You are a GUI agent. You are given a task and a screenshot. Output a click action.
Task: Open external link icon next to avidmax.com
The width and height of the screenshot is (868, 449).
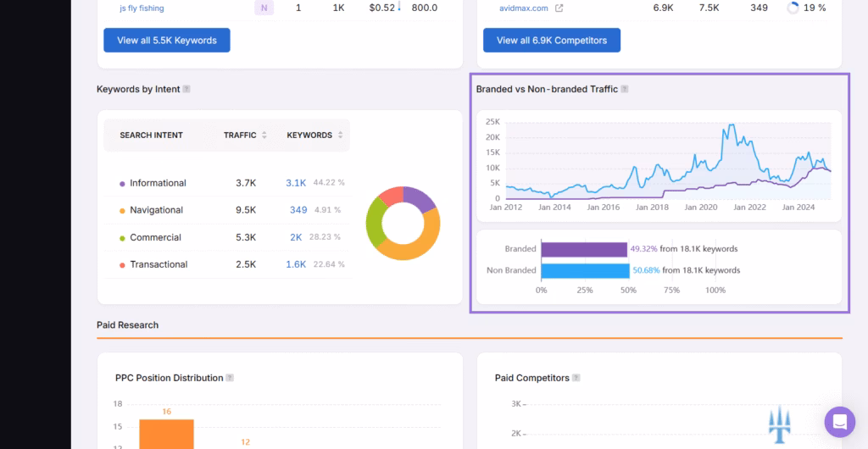pyautogui.click(x=559, y=8)
